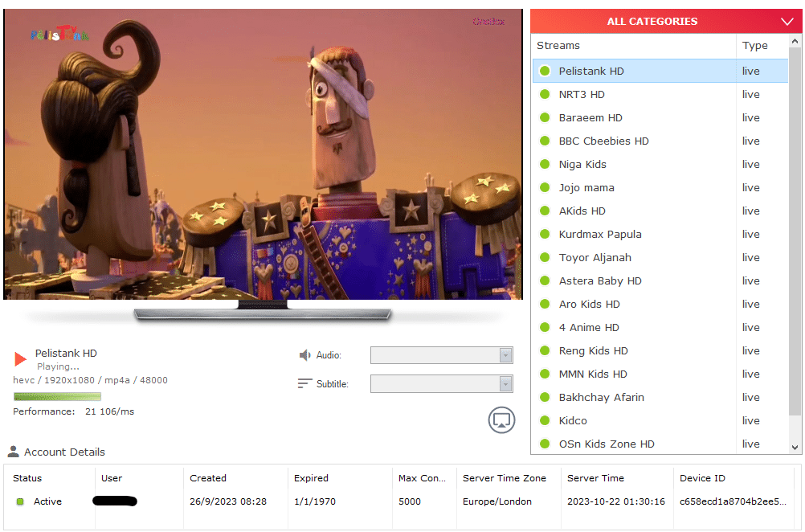Click the Europe/London time zone value

click(x=497, y=501)
